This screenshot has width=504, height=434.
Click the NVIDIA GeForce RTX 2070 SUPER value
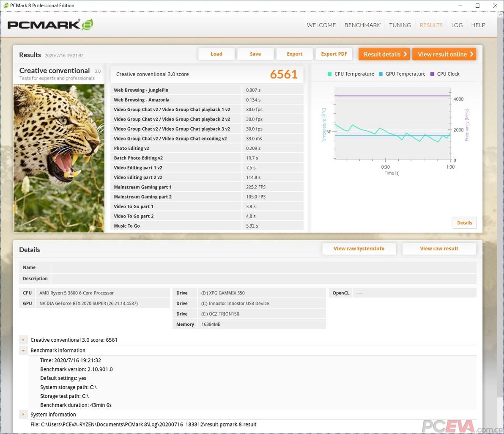tap(88, 303)
